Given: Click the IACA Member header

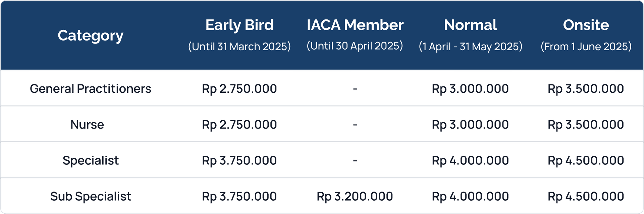Looking at the screenshot, I should click(355, 25).
